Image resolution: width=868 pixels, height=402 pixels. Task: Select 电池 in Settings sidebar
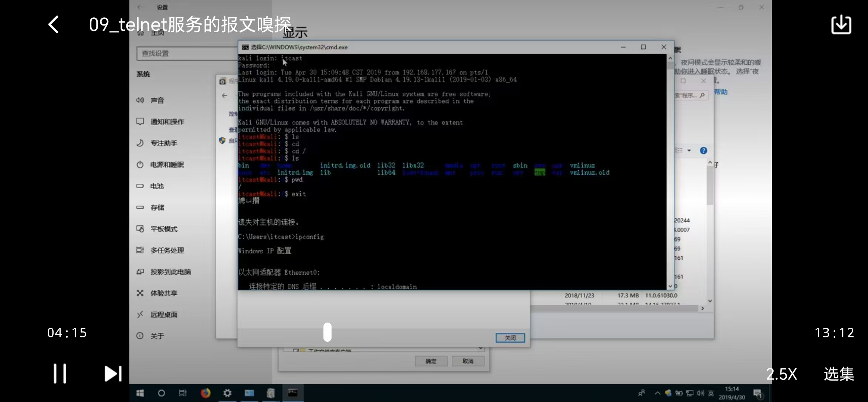click(157, 186)
